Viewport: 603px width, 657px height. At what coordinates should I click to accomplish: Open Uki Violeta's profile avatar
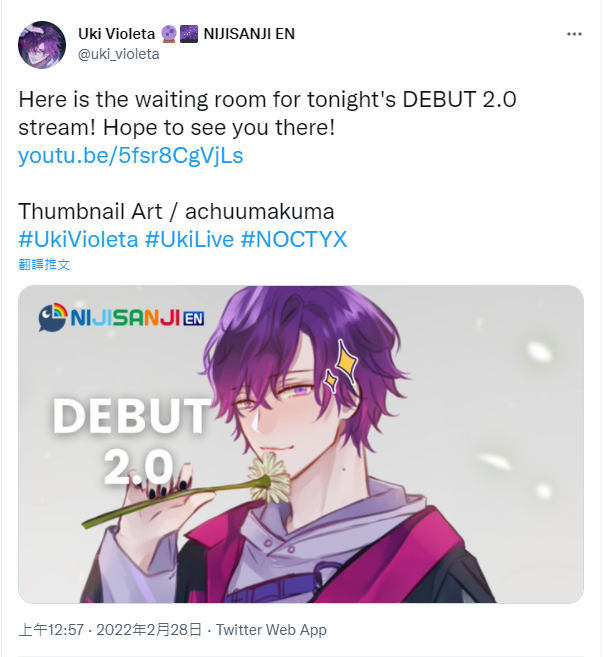42,45
